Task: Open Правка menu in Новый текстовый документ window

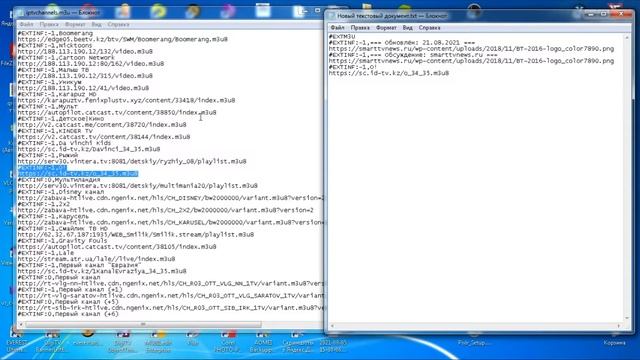Action: coord(360,28)
